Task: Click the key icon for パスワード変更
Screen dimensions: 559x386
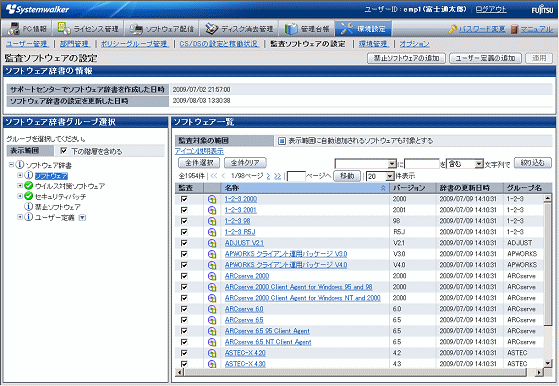Action: [452, 29]
